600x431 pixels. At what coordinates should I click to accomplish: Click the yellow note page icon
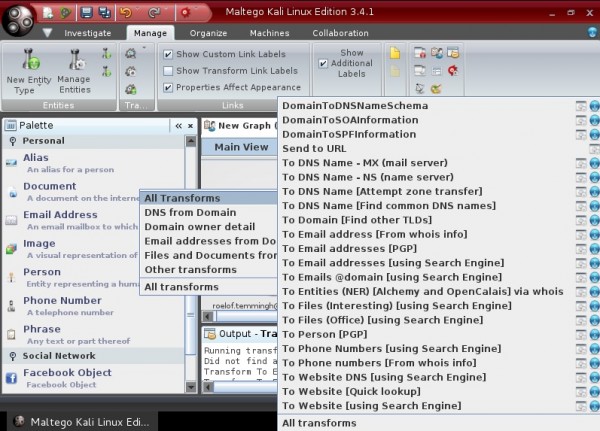[x=395, y=53]
